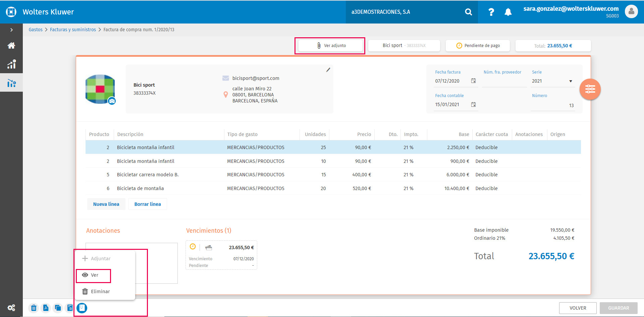Open settings gears in the sidebar
This screenshot has height=317, width=644.
[11, 308]
